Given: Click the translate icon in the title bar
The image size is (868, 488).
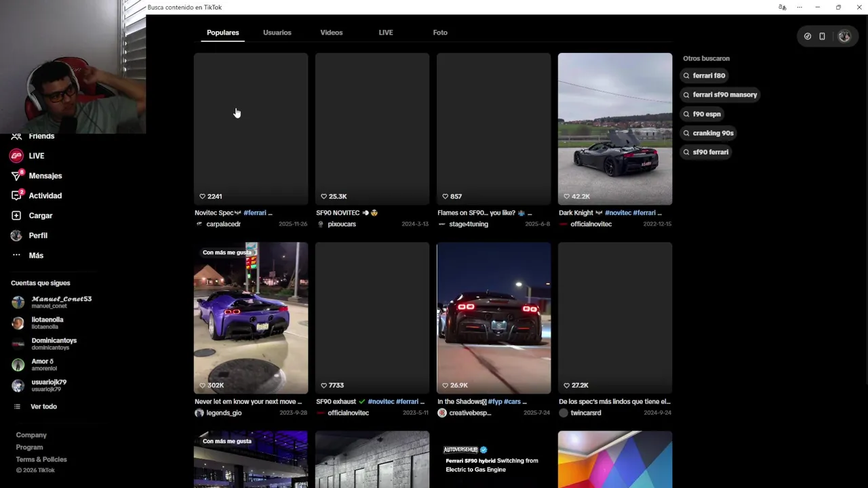Looking at the screenshot, I should pyautogui.click(x=783, y=7).
